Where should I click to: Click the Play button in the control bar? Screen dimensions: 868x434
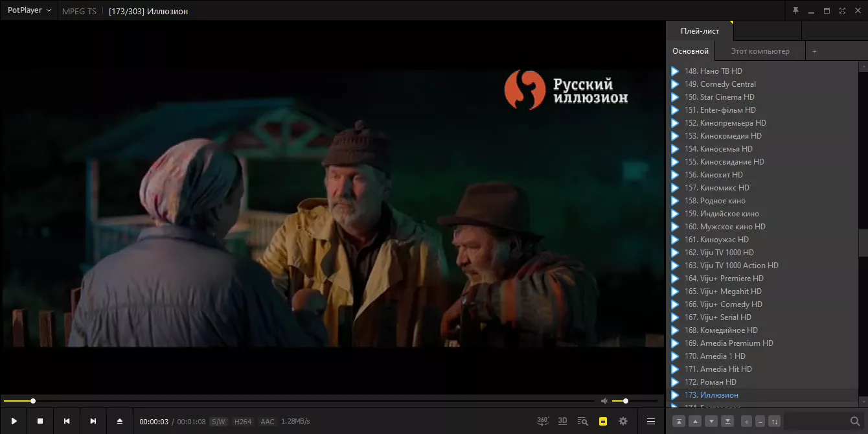pyautogui.click(x=14, y=421)
